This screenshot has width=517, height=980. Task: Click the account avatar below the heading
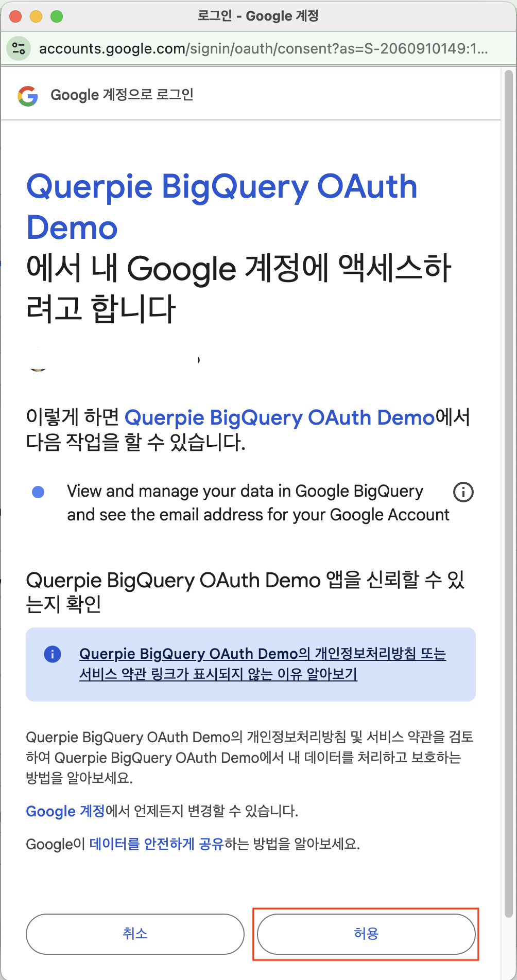pos(38,362)
